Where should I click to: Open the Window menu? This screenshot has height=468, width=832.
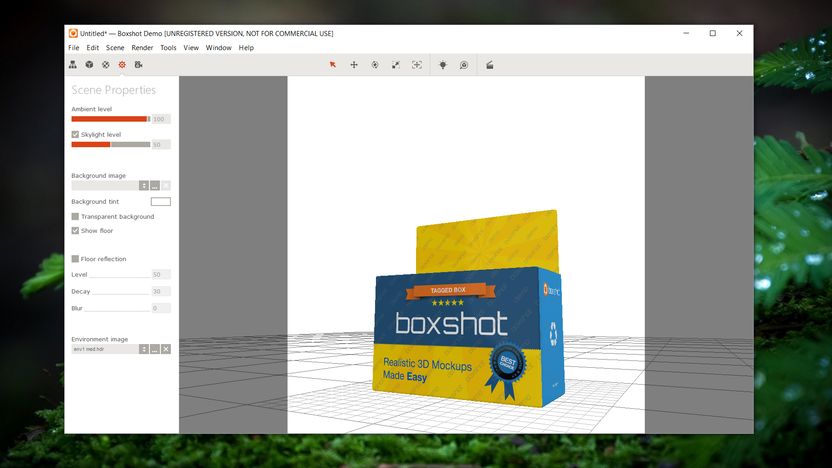(x=219, y=48)
